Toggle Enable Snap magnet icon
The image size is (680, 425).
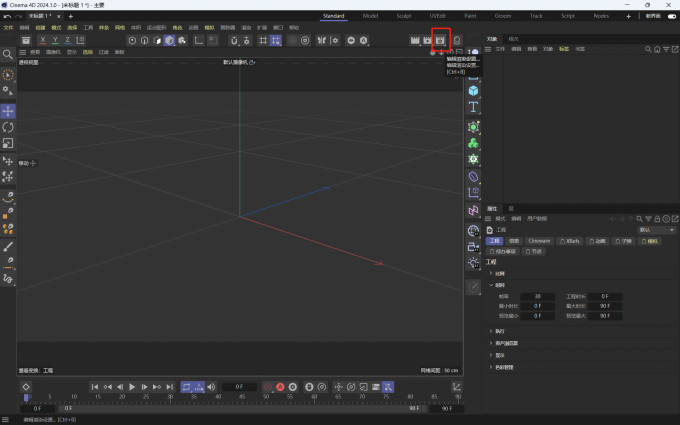tap(234, 40)
